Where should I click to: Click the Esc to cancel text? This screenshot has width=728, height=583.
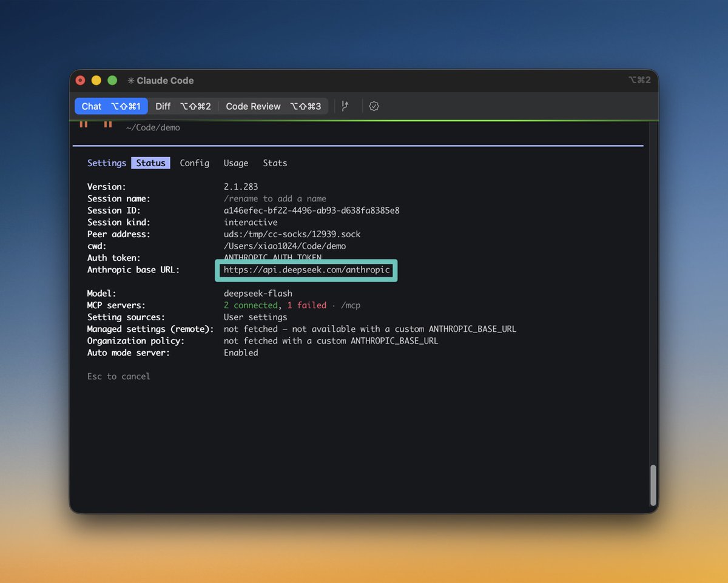click(118, 377)
